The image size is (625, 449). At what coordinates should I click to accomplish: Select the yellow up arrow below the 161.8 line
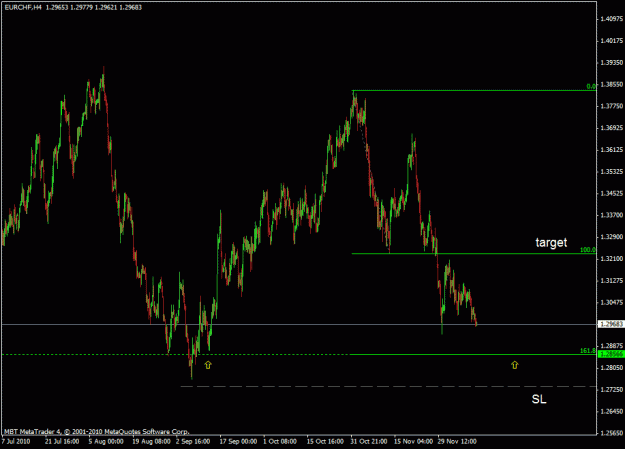[x=515, y=364]
